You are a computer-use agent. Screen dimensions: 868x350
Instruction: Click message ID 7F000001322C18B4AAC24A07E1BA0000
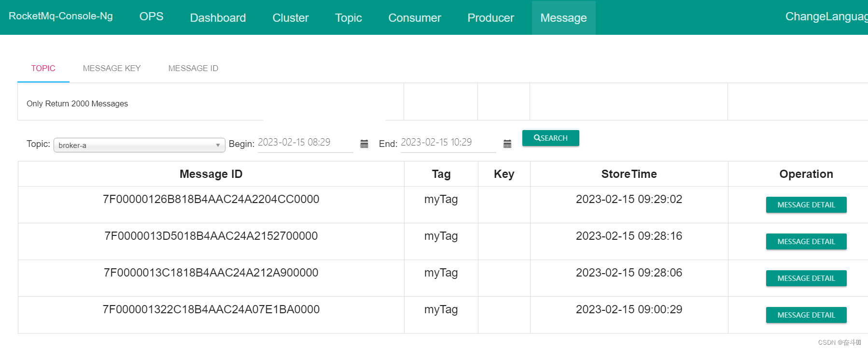[x=211, y=309]
